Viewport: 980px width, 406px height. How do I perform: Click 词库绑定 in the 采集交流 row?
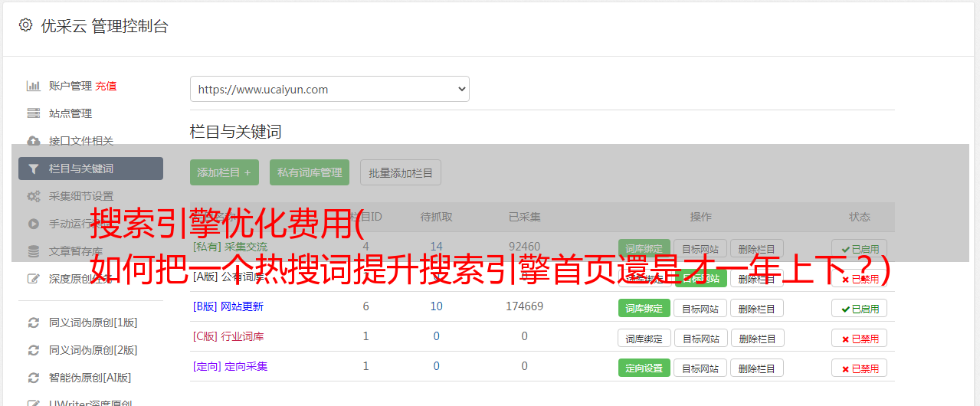644,249
